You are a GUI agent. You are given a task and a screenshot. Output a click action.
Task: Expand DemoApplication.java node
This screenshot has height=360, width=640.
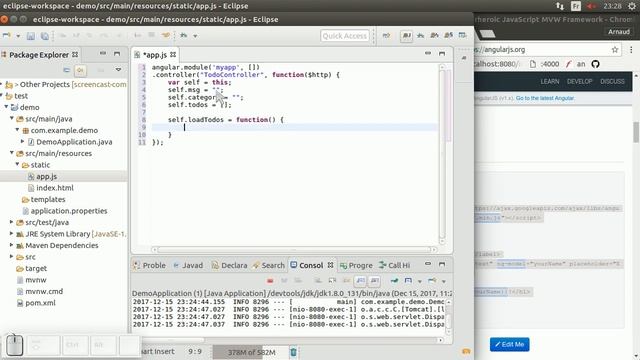(23, 141)
